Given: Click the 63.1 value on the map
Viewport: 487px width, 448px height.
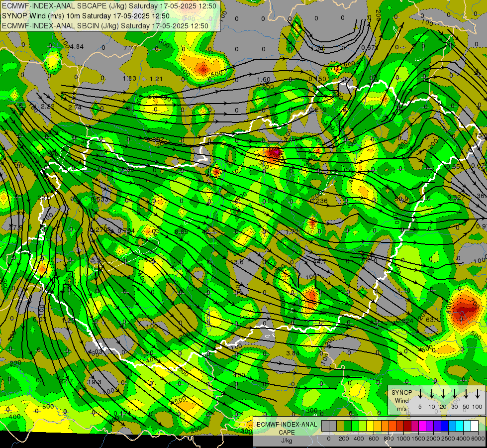Looking at the screenshot, I should coord(432,320).
